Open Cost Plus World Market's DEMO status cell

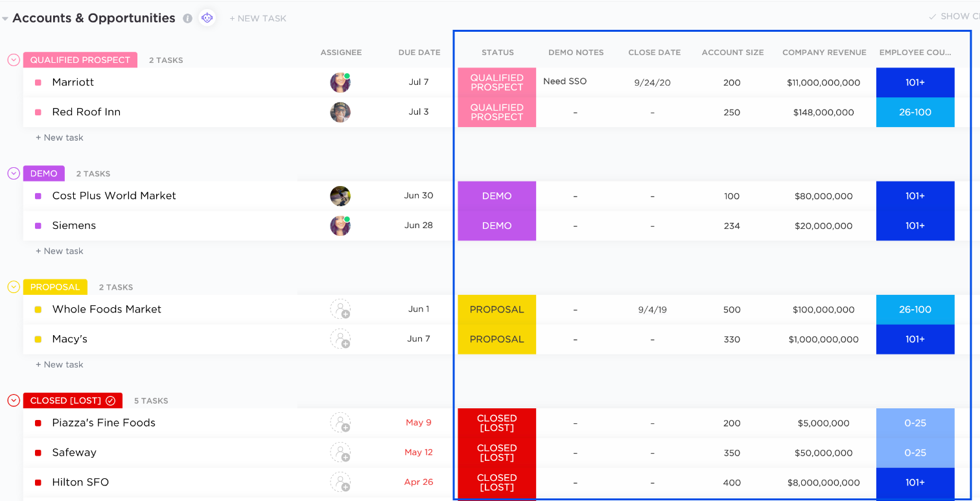(x=497, y=196)
